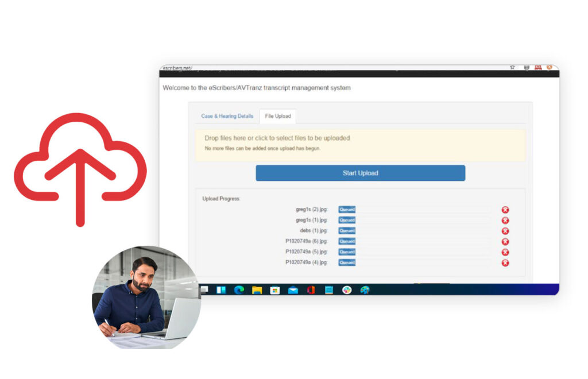Click the drop zone to select files
The image size is (588, 379).
coord(360,144)
